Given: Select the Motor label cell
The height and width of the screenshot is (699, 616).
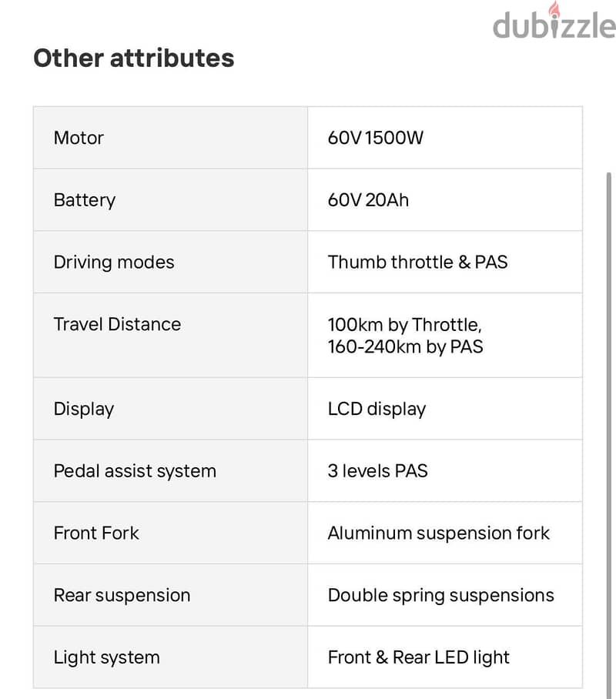Looking at the screenshot, I should [170, 138].
